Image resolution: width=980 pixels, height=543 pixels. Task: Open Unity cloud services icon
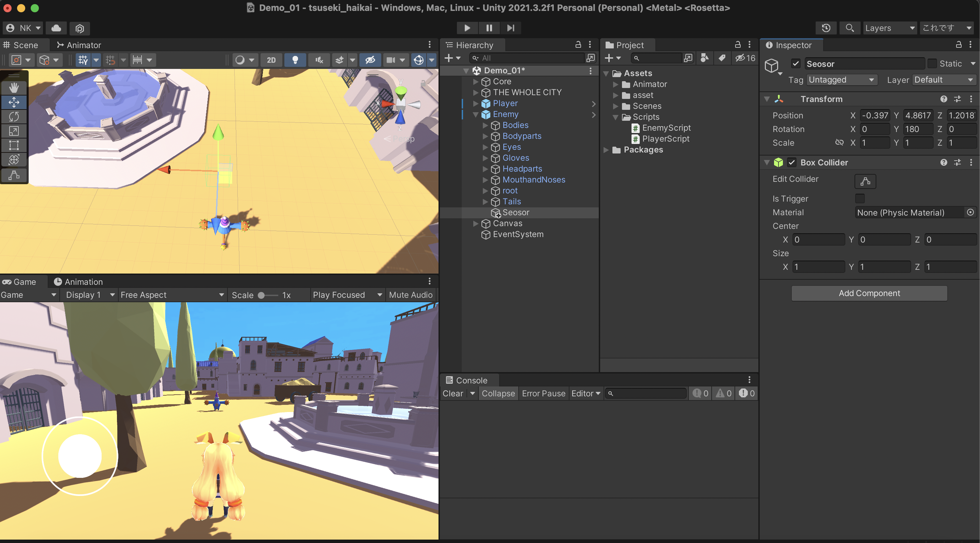tap(56, 28)
